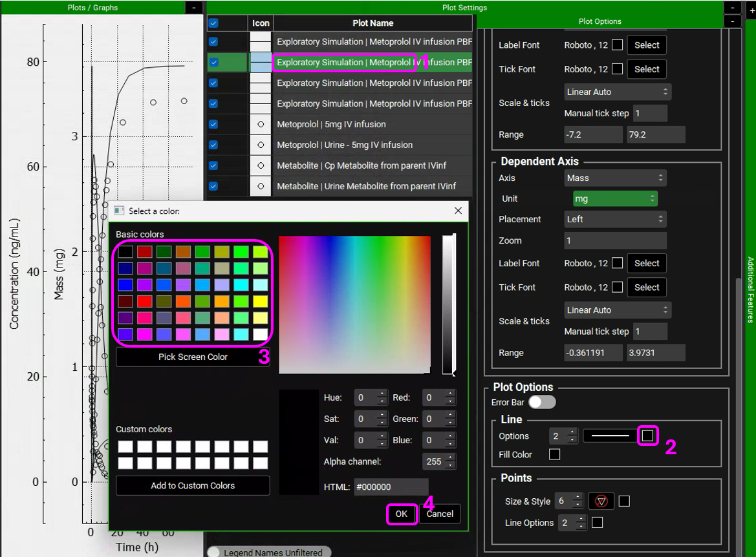Click the point style marker icon

tap(601, 501)
